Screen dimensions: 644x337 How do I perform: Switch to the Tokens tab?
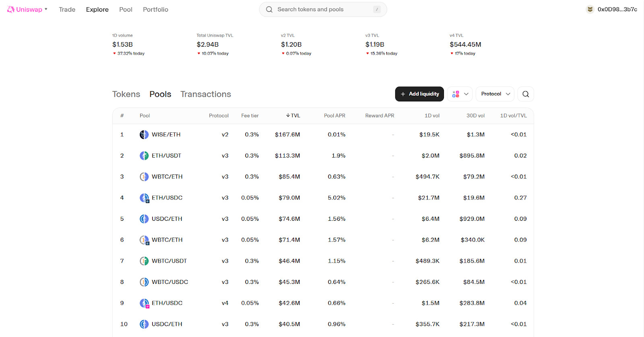tap(126, 94)
